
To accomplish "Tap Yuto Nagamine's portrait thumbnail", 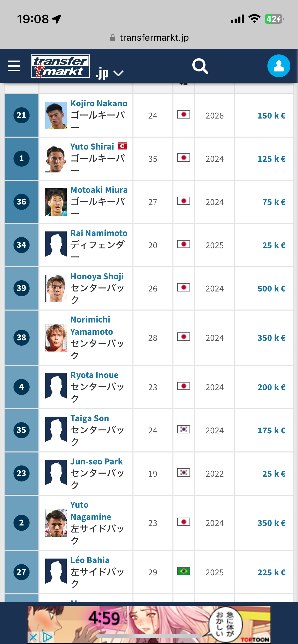I will [56, 523].
